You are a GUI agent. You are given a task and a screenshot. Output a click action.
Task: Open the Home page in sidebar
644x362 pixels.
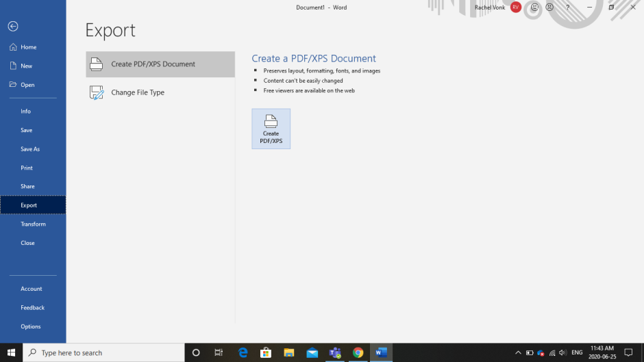(28, 47)
